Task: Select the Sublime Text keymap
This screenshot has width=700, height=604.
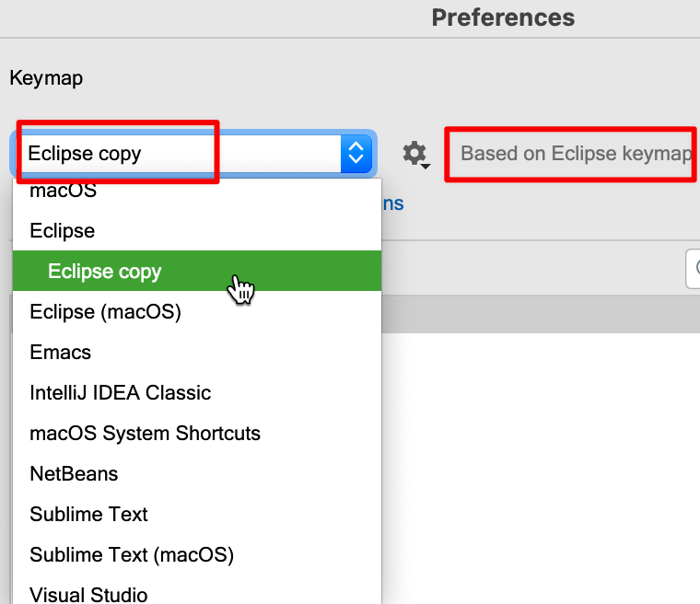Action: point(88,515)
